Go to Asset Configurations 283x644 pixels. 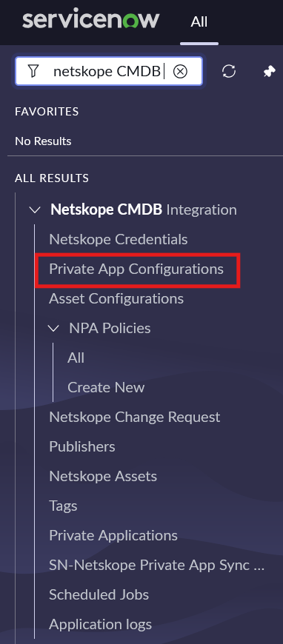(x=116, y=298)
